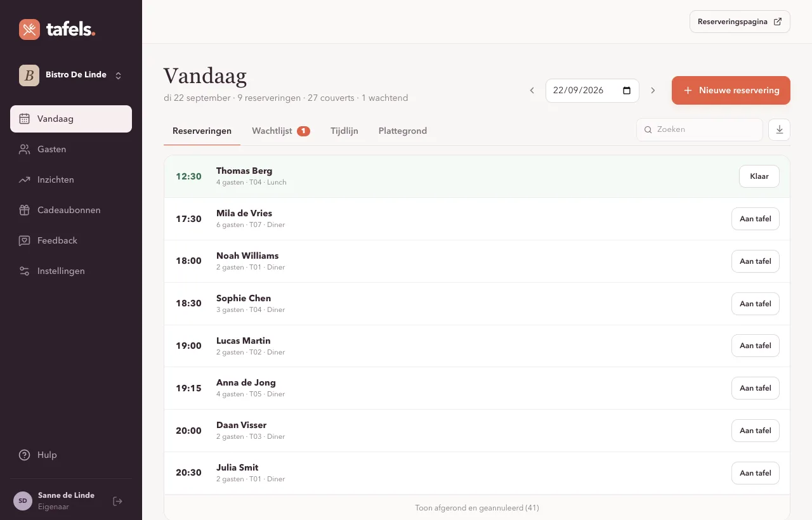Switch to the Tijdlijn tab
The height and width of the screenshot is (520, 812).
coord(344,131)
